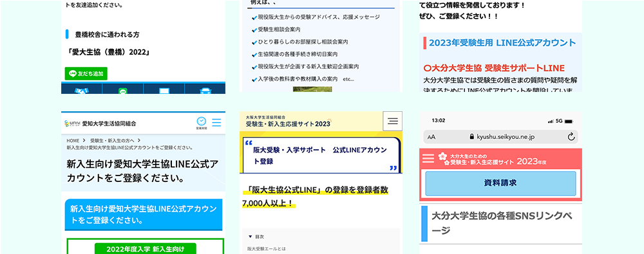Open the hamburger menu on the red Oita site header
The width and height of the screenshot is (644, 254).
pyautogui.click(x=428, y=158)
